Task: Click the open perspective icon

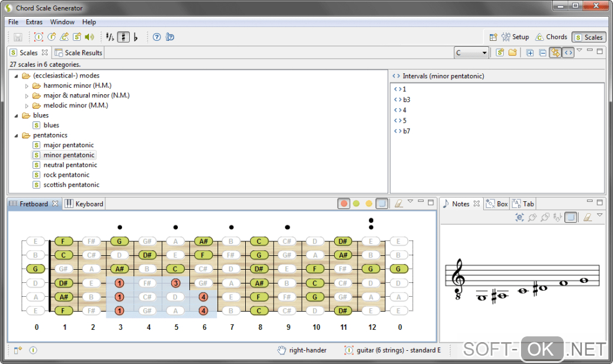Action: 493,37
